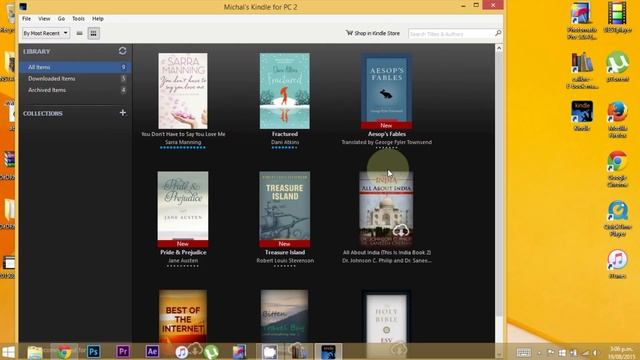Click the Fractured title text

[284, 134]
